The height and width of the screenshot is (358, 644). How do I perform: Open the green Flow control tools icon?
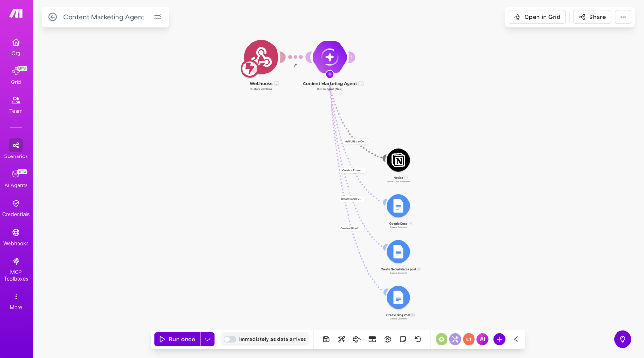[x=441, y=339]
